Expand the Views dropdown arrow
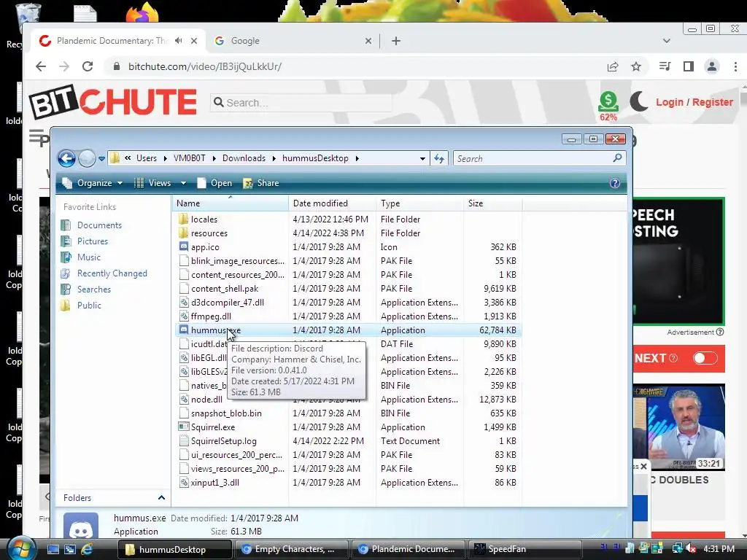 pos(183,183)
